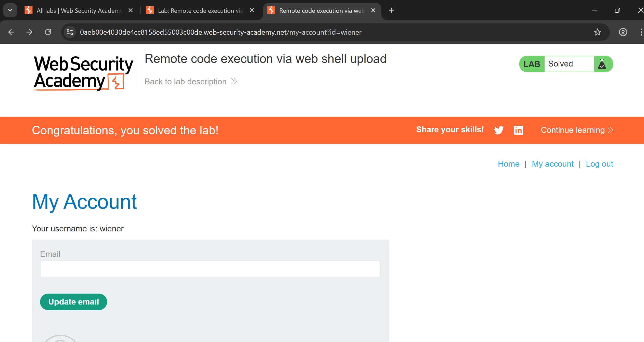Reload the current page
This screenshot has width=644, height=342.
click(x=48, y=32)
